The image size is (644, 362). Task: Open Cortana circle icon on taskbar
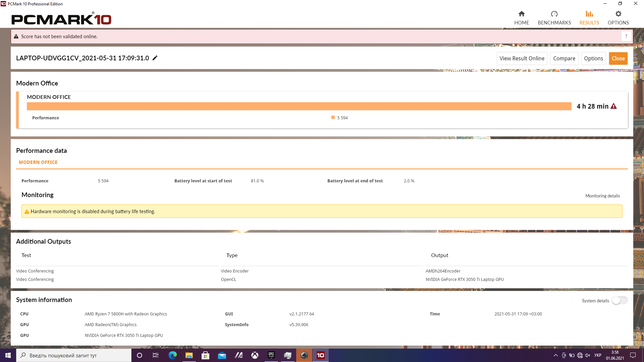point(140,355)
